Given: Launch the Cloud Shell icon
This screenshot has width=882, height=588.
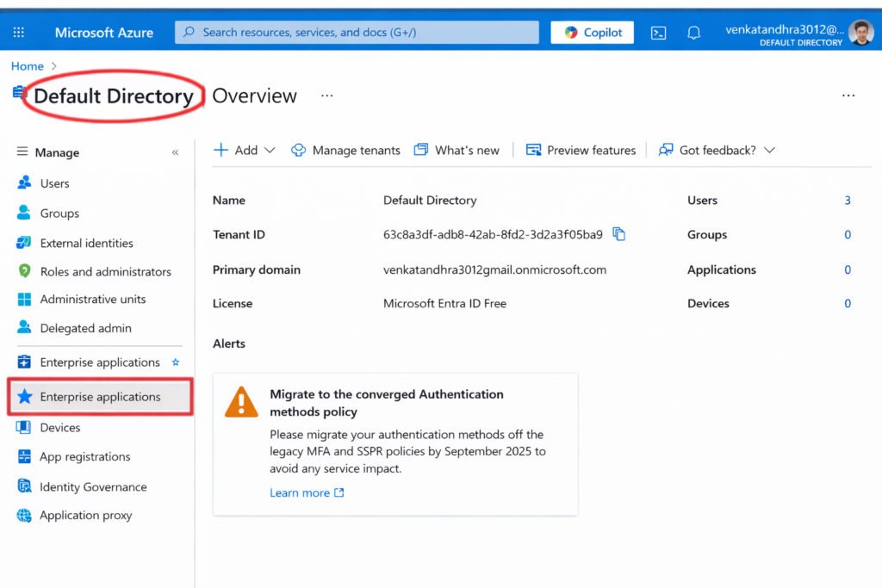Looking at the screenshot, I should point(658,33).
